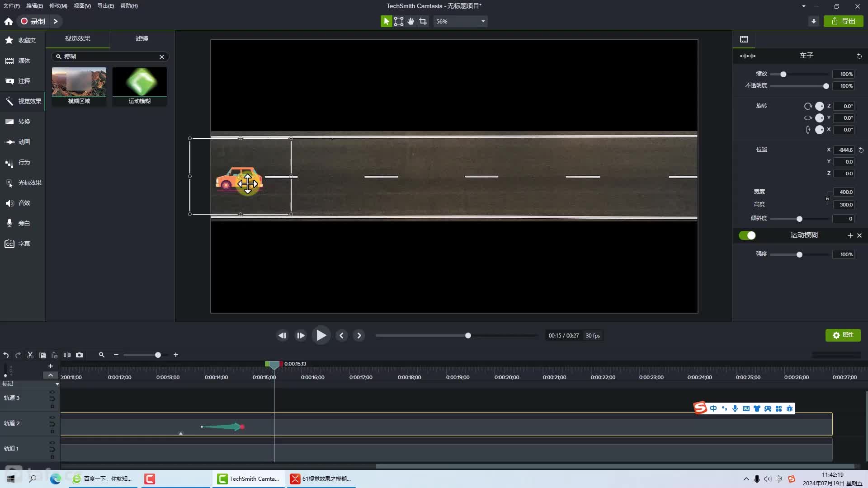The width and height of the screenshot is (868, 488).
Task: Open the Media (媒体) panel
Action: pyautogui.click(x=22, y=61)
